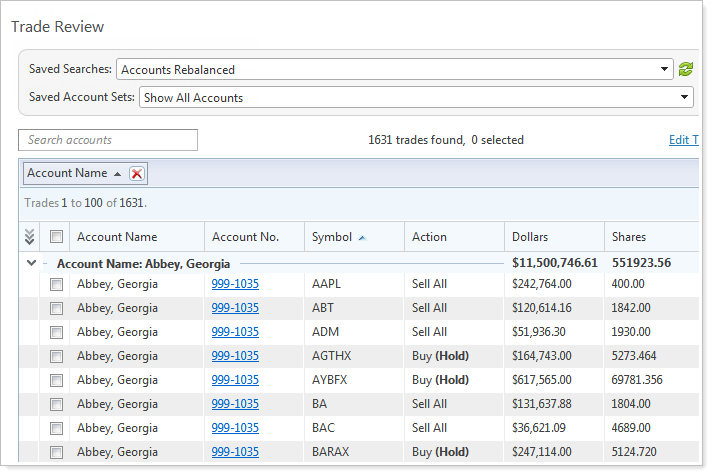Screen dimensions: 712x475
Task: Check the select-all checkbox in header row
Action: [57, 237]
